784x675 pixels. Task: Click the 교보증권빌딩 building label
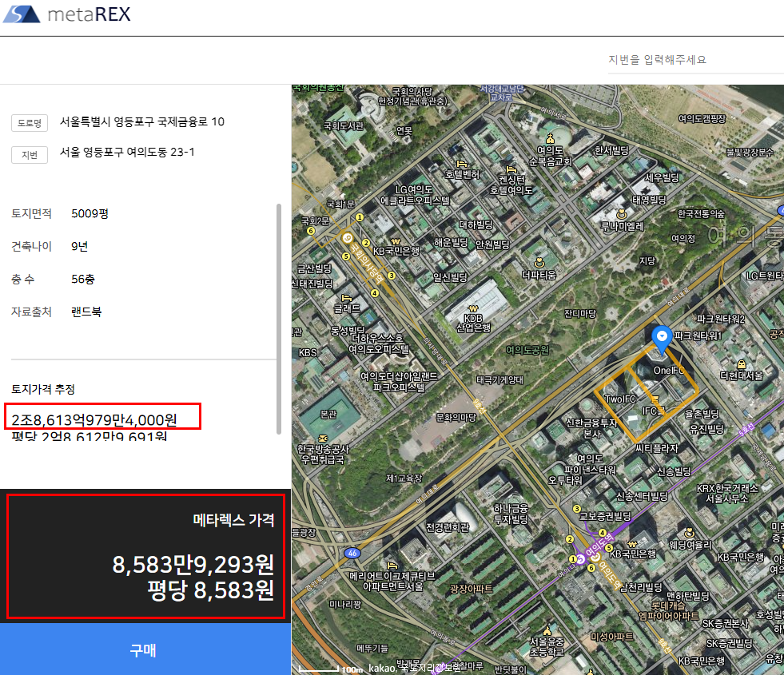(x=605, y=516)
